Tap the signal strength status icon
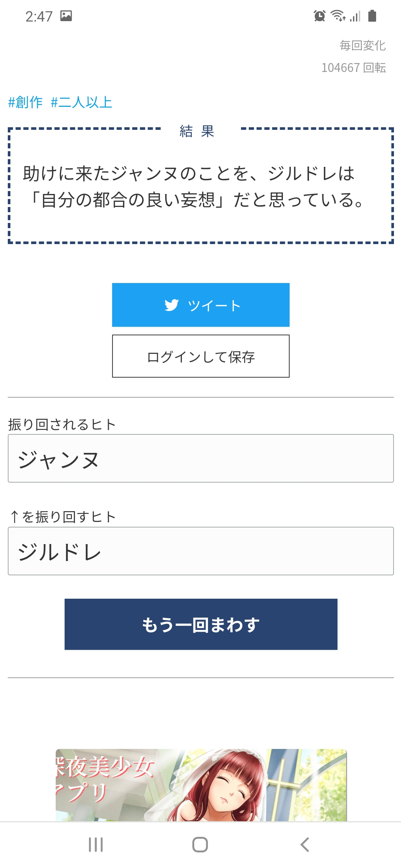 click(355, 16)
